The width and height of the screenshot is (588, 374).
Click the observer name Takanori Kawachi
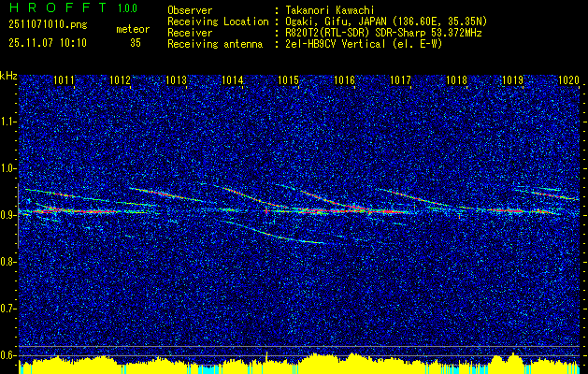[x=330, y=10]
